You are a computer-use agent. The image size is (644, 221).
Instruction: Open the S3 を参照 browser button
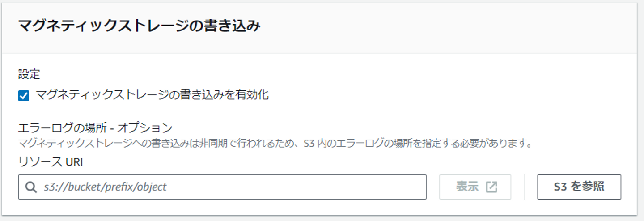point(579,187)
